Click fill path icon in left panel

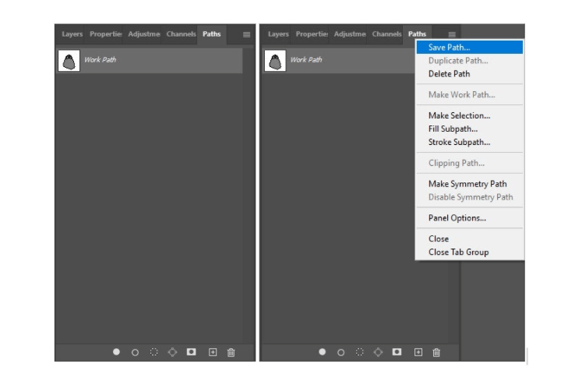click(x=116, y=352)
